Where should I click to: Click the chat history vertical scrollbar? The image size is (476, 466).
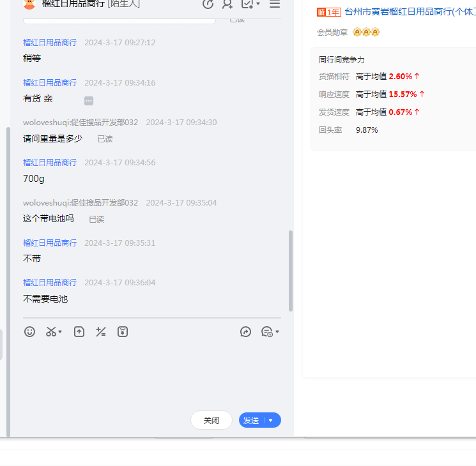pos(291,271)
